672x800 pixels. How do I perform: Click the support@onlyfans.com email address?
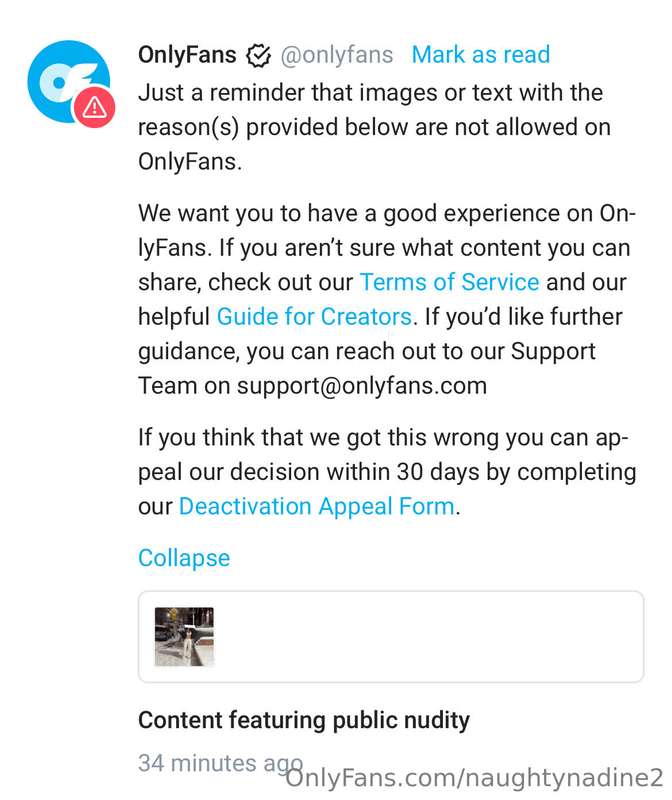[362, 386]
